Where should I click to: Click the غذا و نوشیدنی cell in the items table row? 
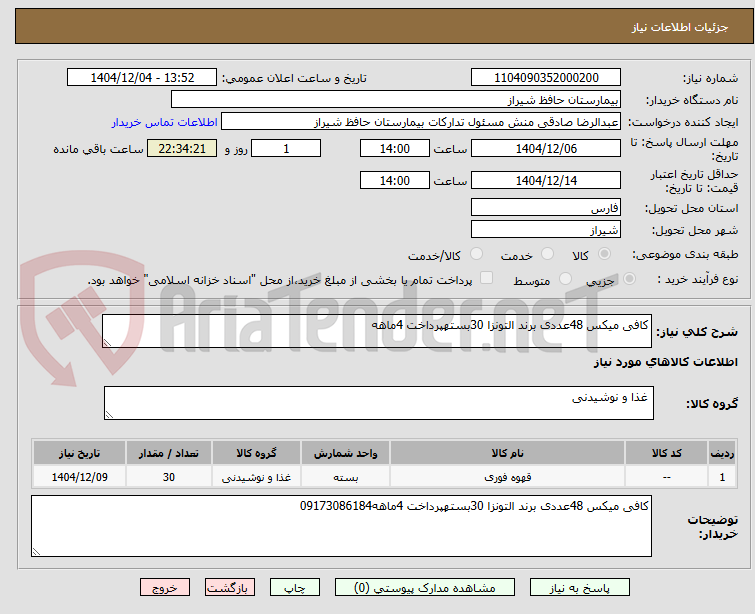(x=256, y=477)
